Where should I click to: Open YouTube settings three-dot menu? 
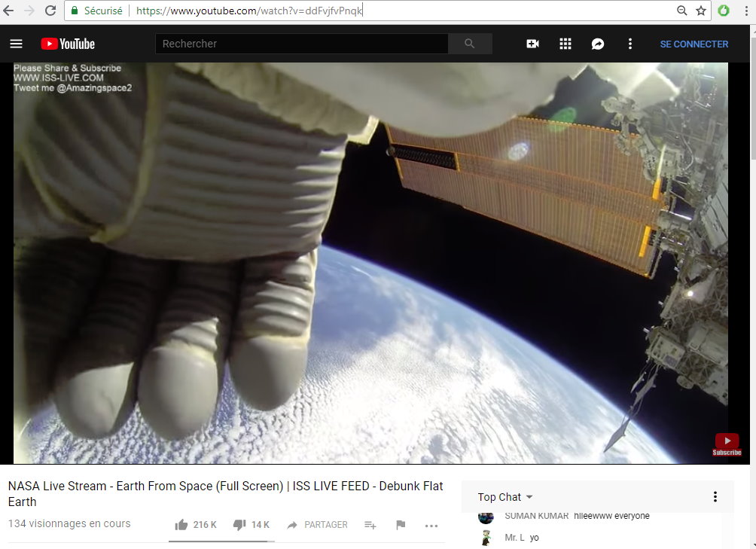click(x=629, y=44)
